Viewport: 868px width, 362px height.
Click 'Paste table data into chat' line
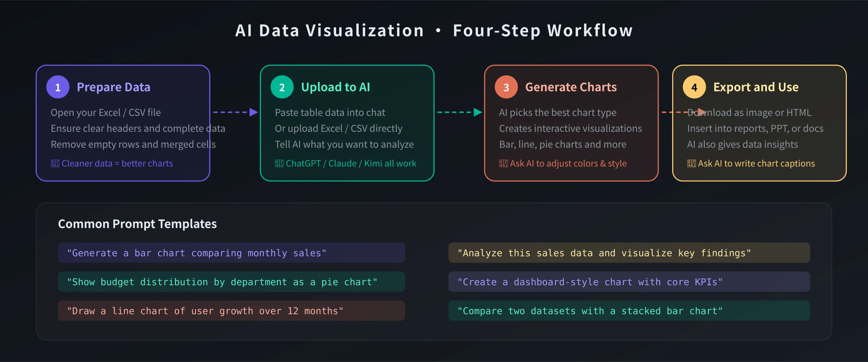(330, 113)
